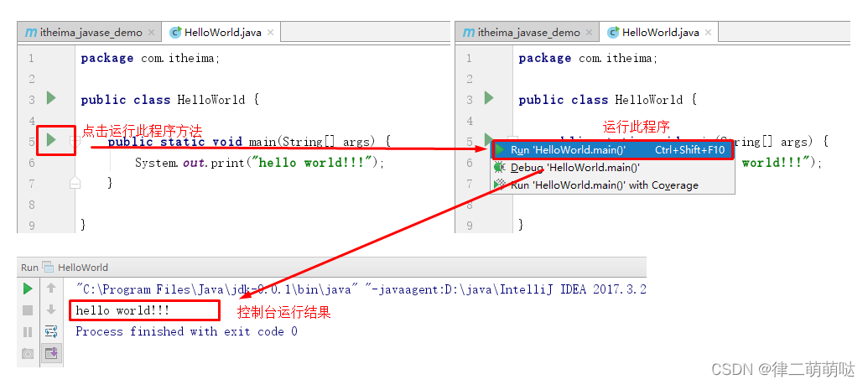Click 'Process finished with exit code 0'
The width and height of the screenshot is (868, 385).
tap(186, 331)
